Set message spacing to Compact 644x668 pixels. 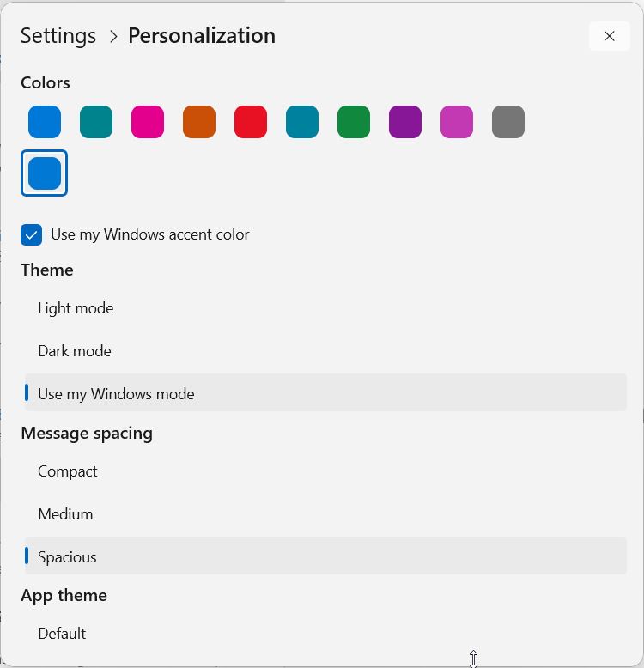pos(68,471)
